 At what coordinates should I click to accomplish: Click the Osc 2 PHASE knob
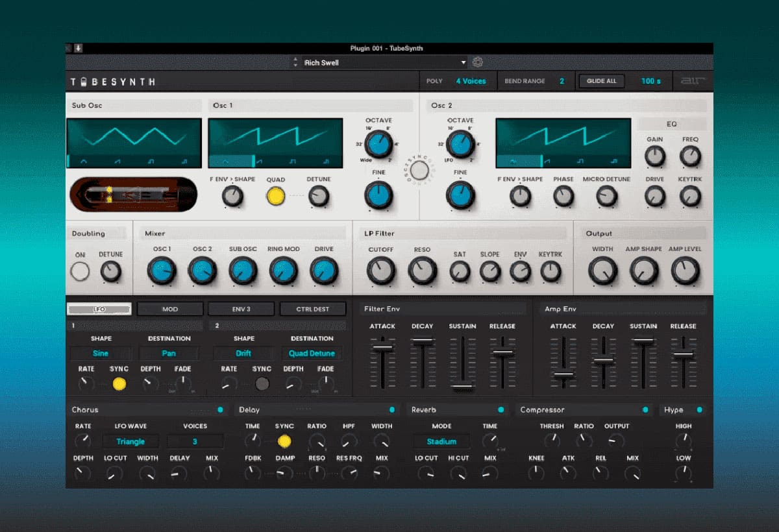563,196
